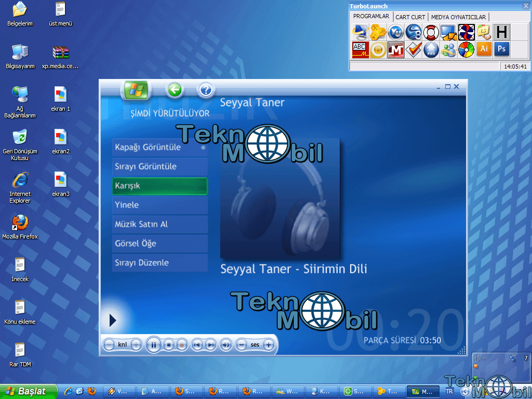Image resolution: width=532 pixels, height=399 pixels.
Task: Launch the Messenger two-people icon
Action: point(448,50)
